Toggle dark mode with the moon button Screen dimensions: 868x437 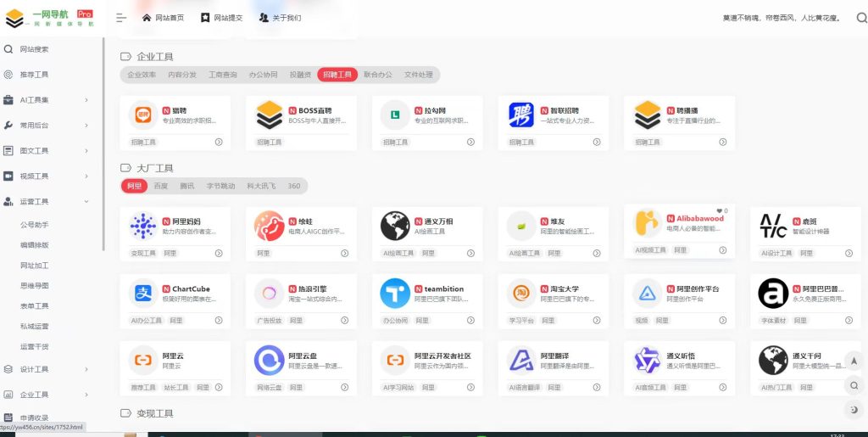tap(854, 409)
